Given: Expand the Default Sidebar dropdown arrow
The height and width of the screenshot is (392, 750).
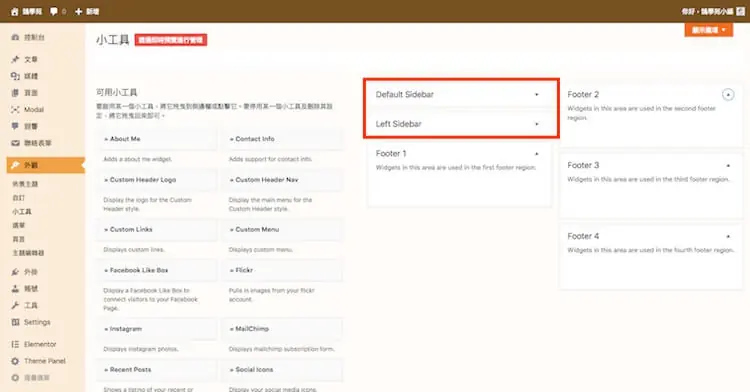Looking at the screenshot, I should (x=537, y=95).
